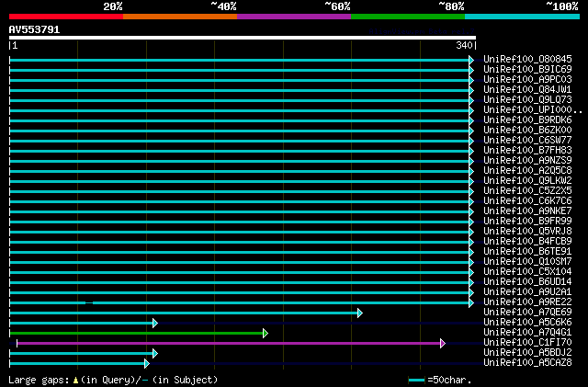Click the red 20% identity legend bar
This screenshot has height=387, width=588.
pos(65,17)
